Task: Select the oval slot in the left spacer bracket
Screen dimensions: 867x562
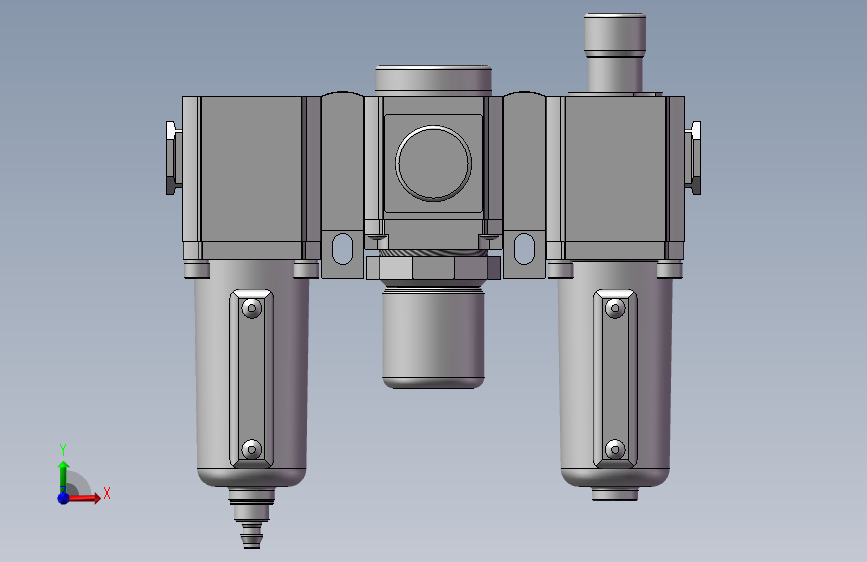Action: point(342,249)
